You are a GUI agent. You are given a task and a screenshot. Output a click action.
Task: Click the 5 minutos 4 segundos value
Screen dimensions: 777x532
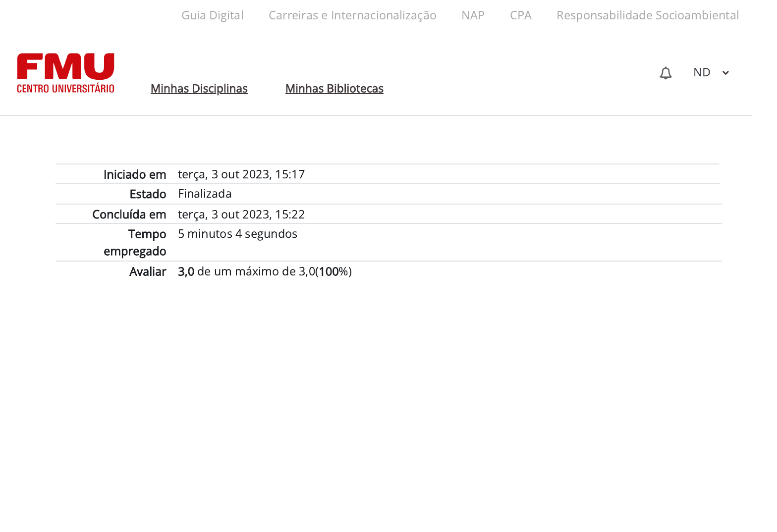click(237, 234)
